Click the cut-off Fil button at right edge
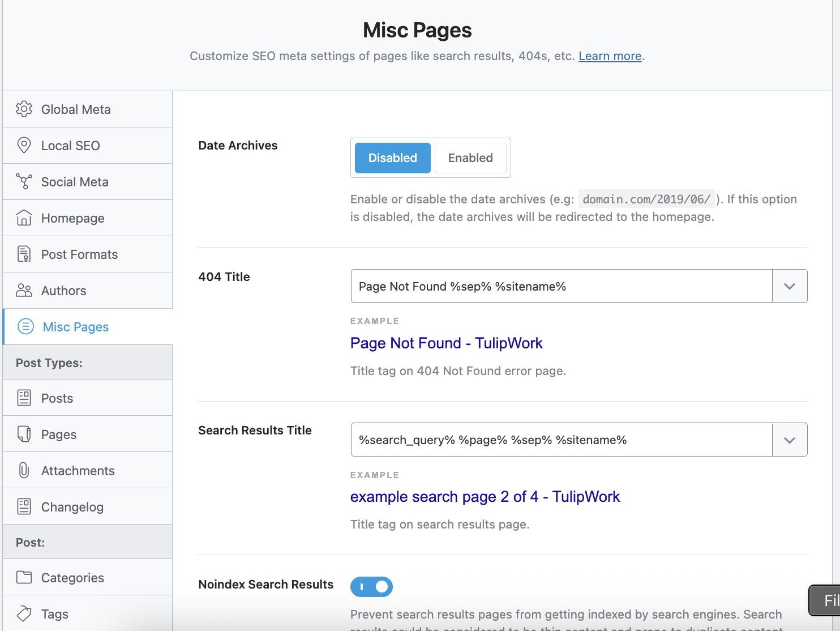The width and height of the screenshot is (840, 631). tap(825, 600)
